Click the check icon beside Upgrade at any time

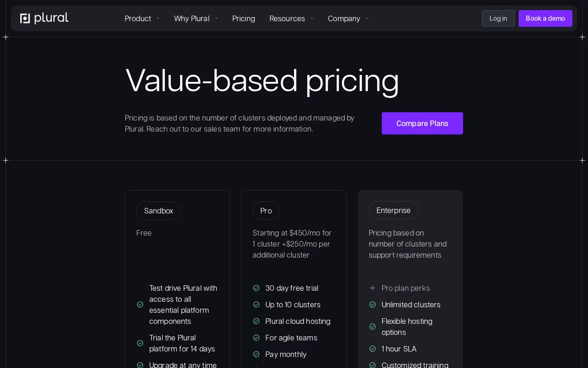[140, 365]
